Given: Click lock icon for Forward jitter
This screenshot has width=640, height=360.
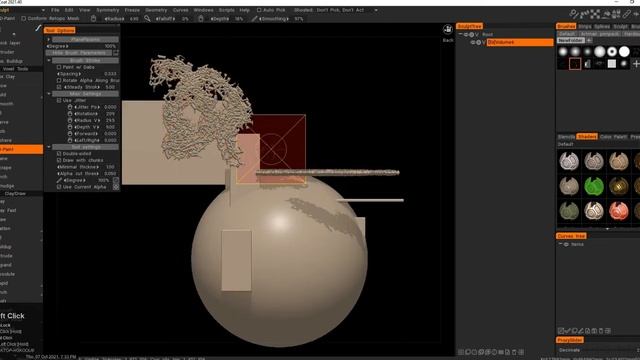Looking at the screenshot, I should coord(70,133).
